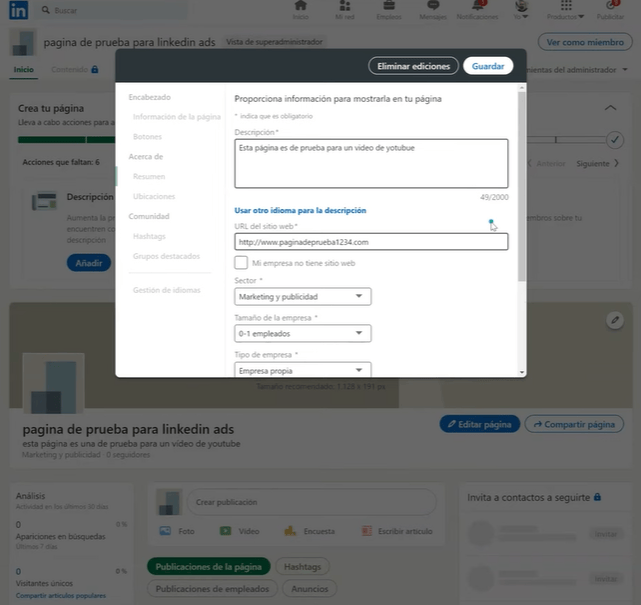Click the LinkedIn logo icon

pos(18,10)
